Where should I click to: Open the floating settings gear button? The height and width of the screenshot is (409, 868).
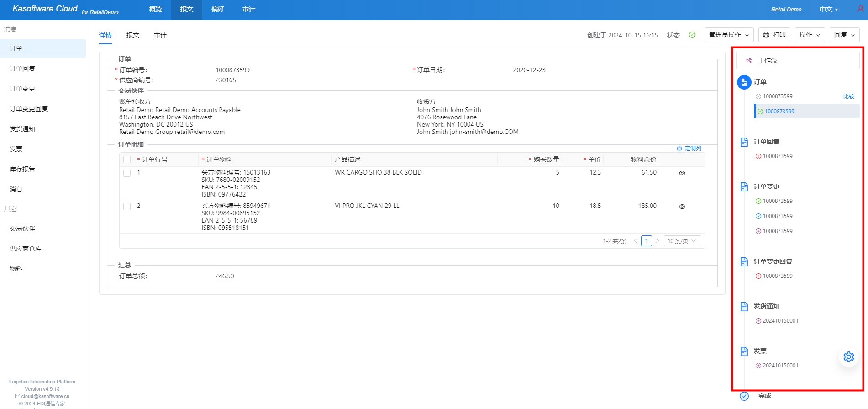848,357
